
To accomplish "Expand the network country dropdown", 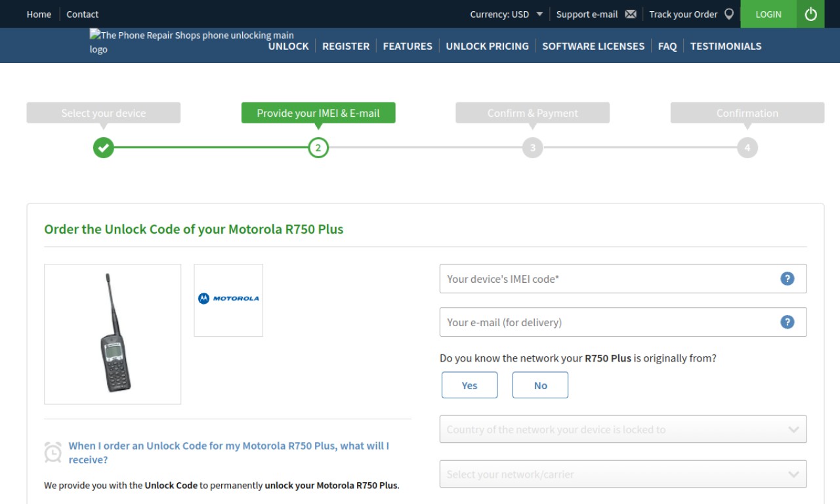I will pos(623,429).
